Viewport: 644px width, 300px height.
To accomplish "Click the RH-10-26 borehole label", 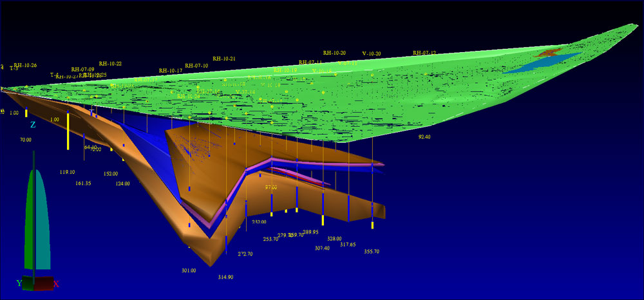I will point(25,65).
